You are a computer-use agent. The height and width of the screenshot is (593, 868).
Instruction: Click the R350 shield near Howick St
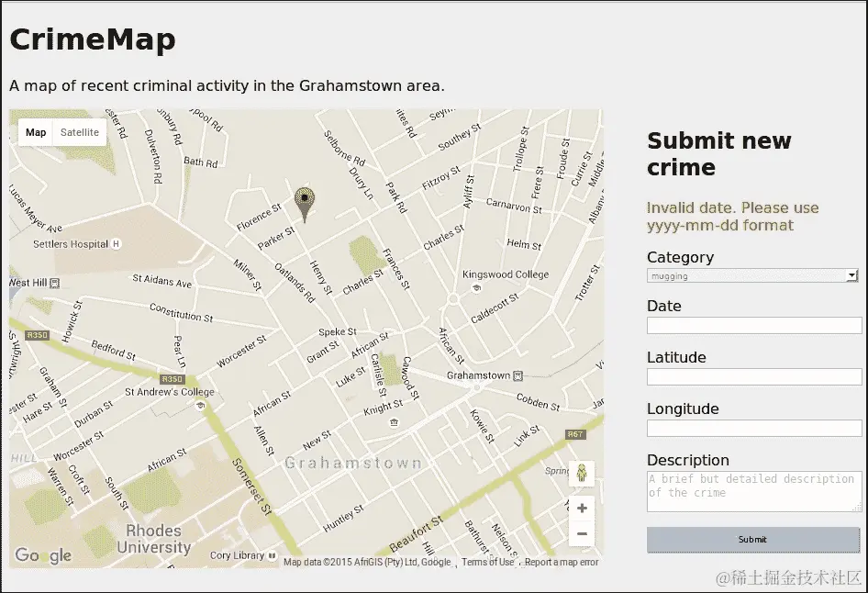click(x=38, y=335)
